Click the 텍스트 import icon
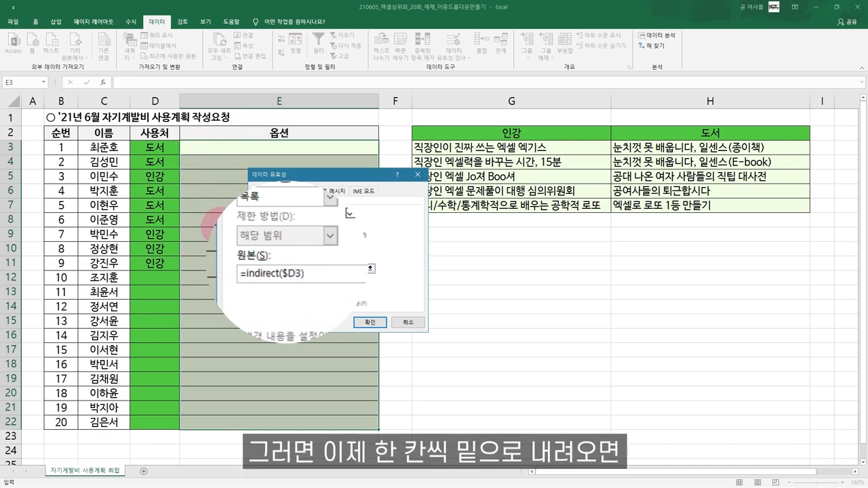The height and width of the screenshot is (488, 868). point(51,43)
